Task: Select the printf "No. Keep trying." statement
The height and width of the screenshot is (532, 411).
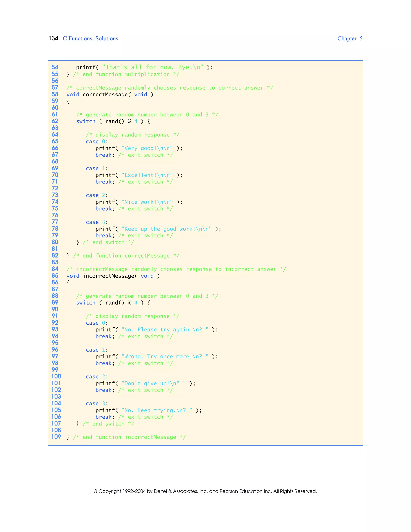Action: (149, 410)
